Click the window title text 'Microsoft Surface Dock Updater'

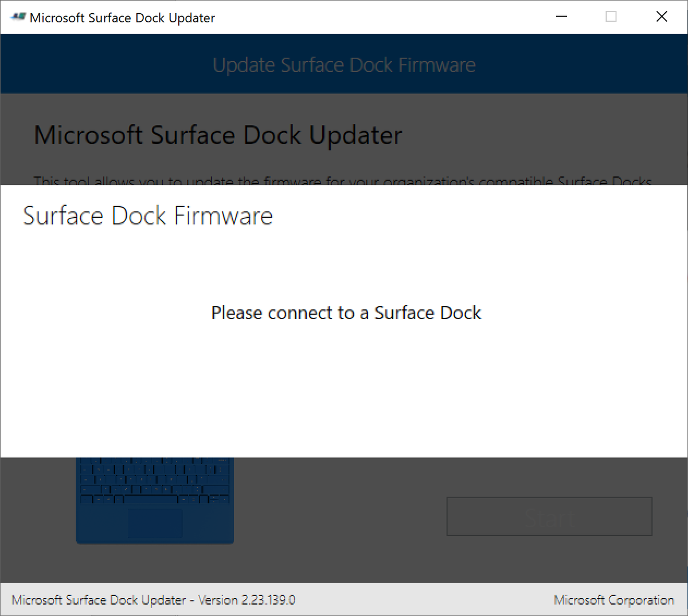(122, 18)
